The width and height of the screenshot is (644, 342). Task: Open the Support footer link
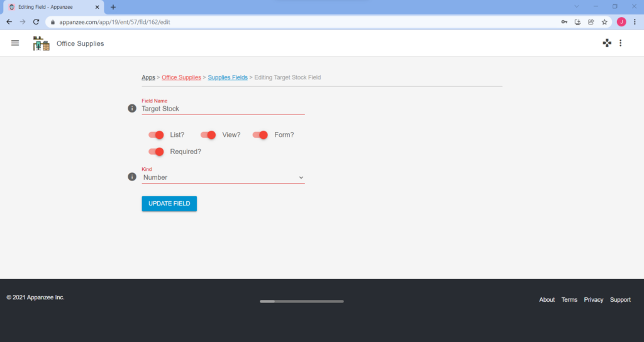[x=620, y=300]
